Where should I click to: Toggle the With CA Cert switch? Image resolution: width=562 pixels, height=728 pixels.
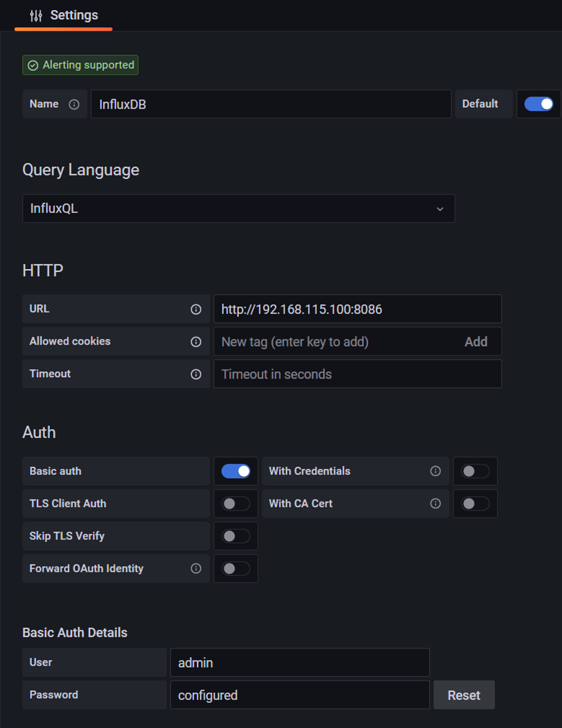coord(475,503)
